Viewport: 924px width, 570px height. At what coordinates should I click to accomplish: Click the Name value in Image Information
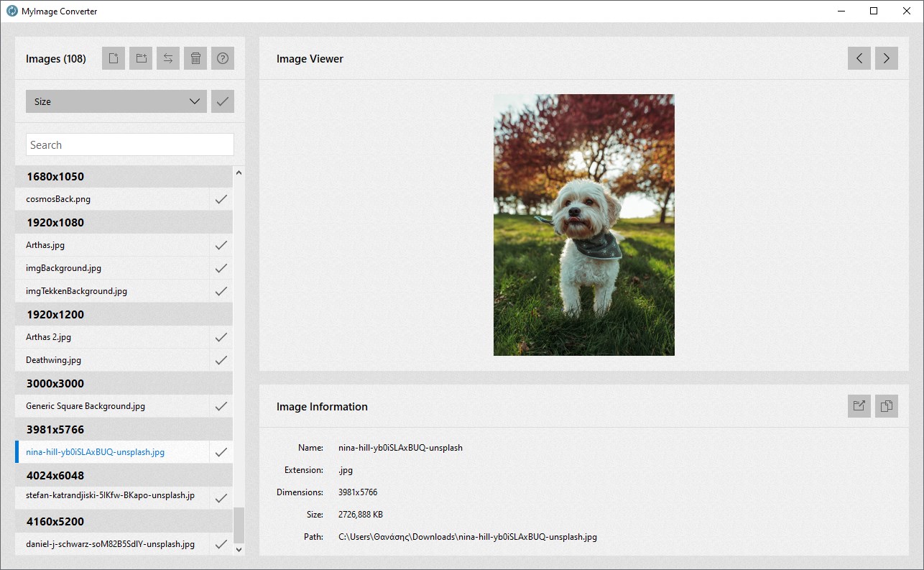pyautogui.click(x=400, y=447)
